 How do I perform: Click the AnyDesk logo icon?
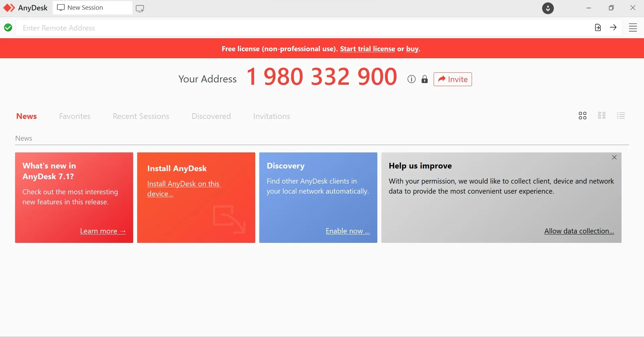click(9, 7)
